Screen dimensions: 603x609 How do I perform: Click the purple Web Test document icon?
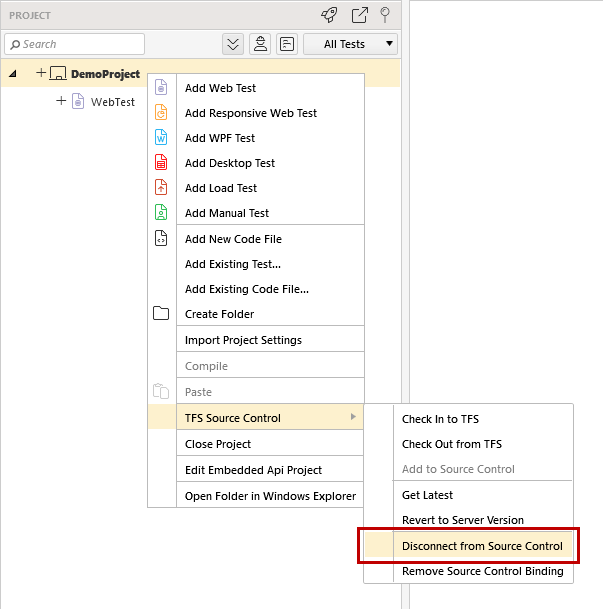tap(161, 87)
